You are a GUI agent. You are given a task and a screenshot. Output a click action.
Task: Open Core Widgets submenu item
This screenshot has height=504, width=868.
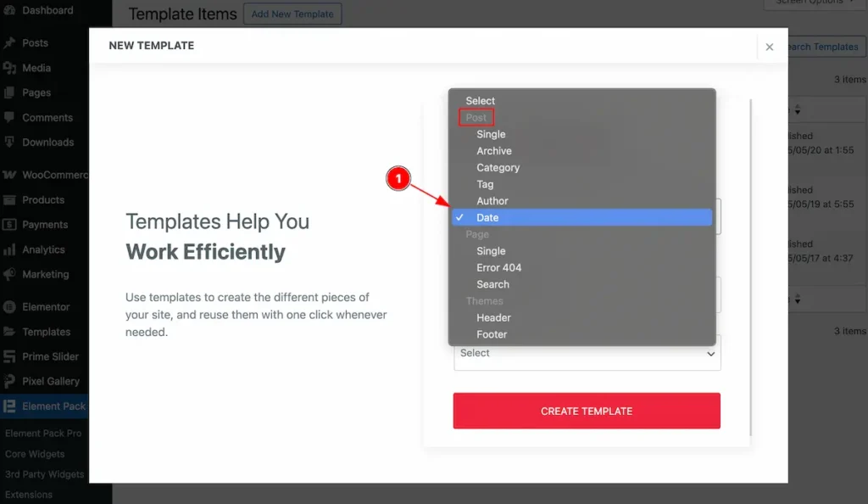click(34, 454)
